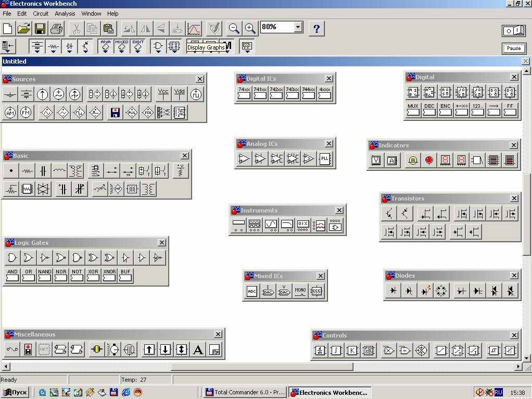Click the zoom in magnifier icon
This screenshot has width=532, height=399.
pos(250,29)
